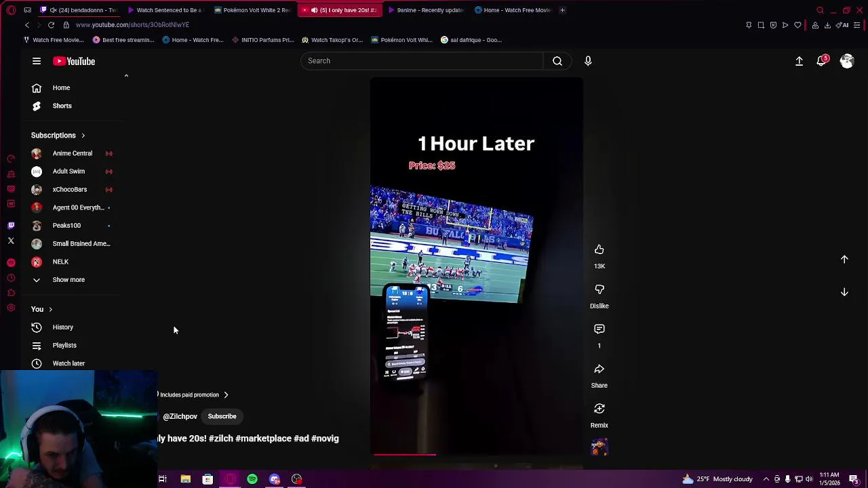Open weather widget 25°F Mostly cloudy

click(x=717, y=479)
